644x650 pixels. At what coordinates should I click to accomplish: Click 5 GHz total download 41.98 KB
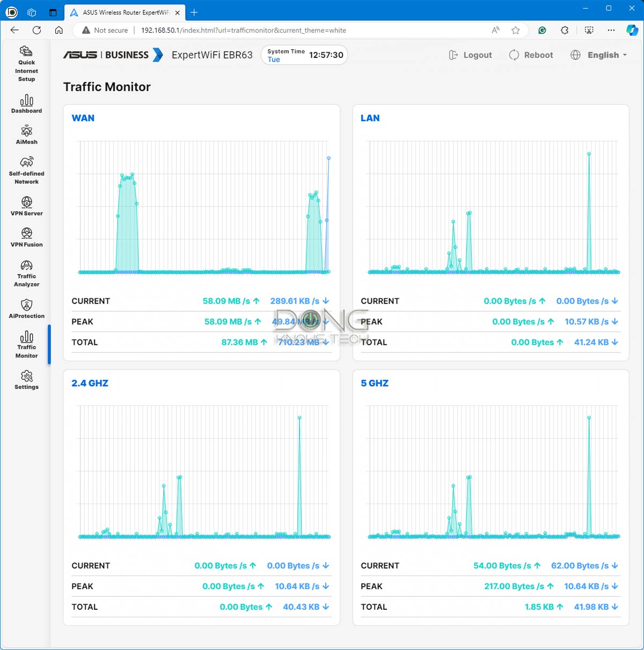596,607
